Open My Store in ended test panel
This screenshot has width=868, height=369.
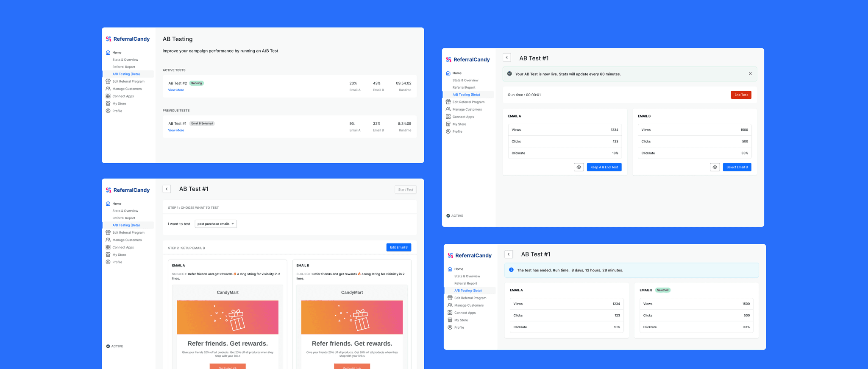(461, 320)
